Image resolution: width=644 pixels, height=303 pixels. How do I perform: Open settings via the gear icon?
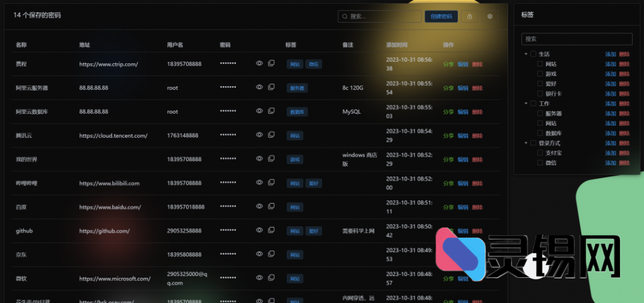click(x=490, y=16)
